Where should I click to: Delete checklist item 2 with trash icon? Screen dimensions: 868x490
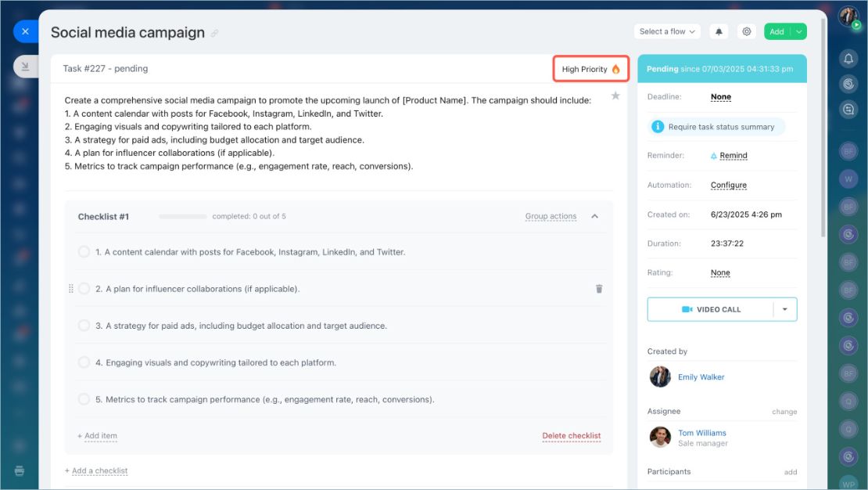click(x=599, y=289)
